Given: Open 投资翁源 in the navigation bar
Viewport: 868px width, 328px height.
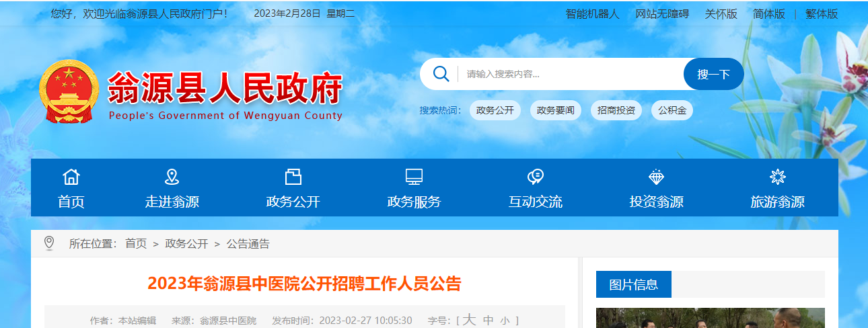Looking at the screenshot, I should 657,202.
